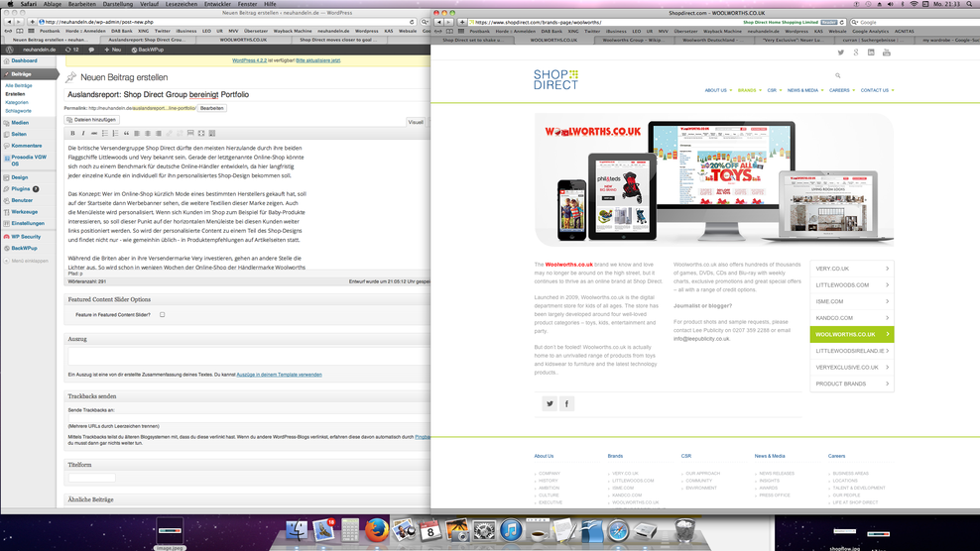Reload the Shopdirect page in Safari

842,22
